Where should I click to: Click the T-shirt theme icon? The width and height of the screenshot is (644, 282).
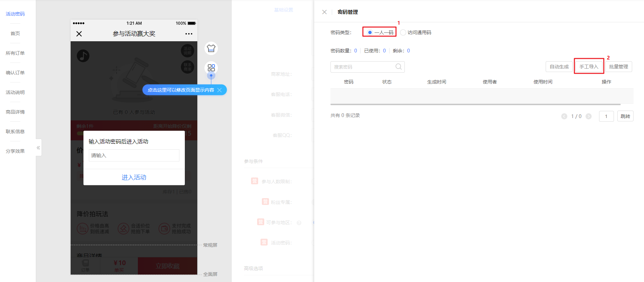[211, 48]
